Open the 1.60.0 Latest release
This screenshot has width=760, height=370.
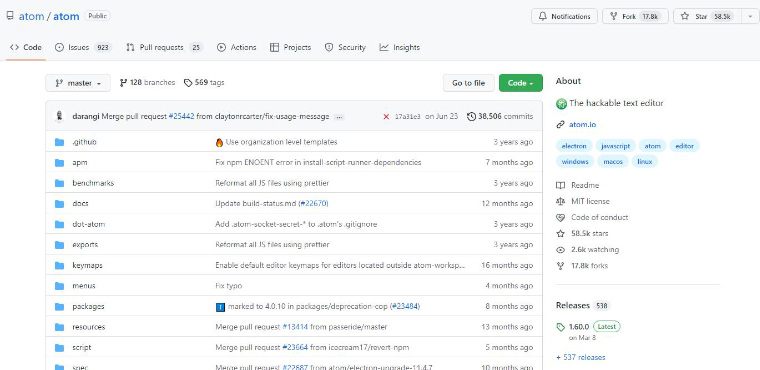(588, 326)
